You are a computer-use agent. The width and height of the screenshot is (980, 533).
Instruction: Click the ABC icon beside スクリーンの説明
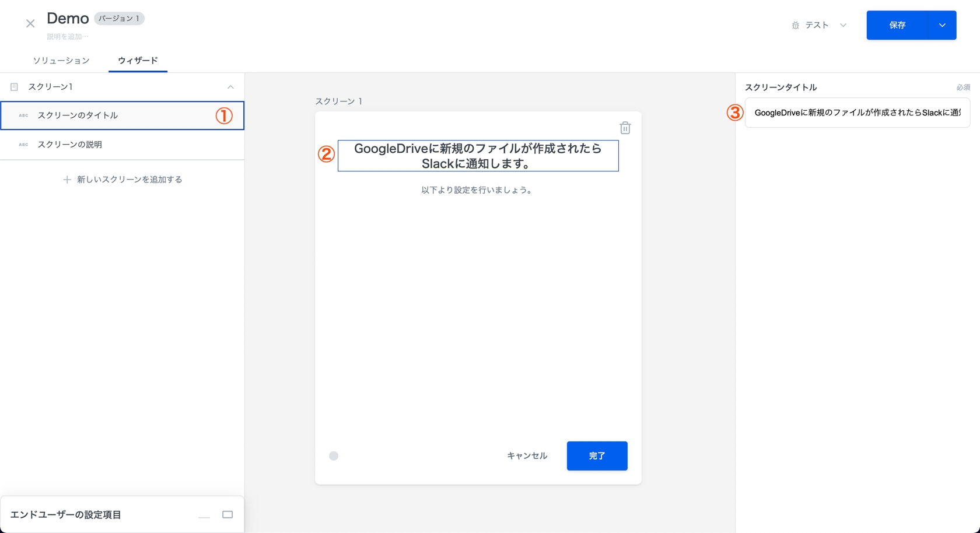pos(23,145)
